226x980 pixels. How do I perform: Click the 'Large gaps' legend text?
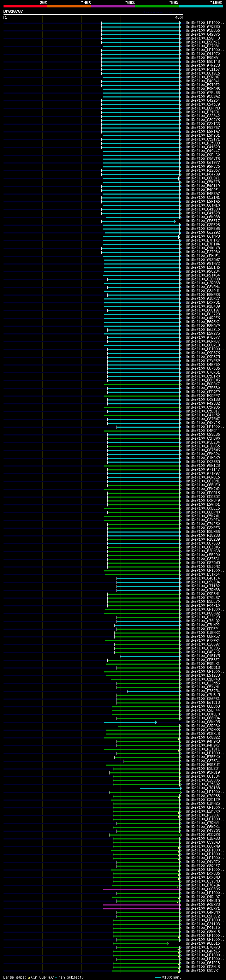14,977
